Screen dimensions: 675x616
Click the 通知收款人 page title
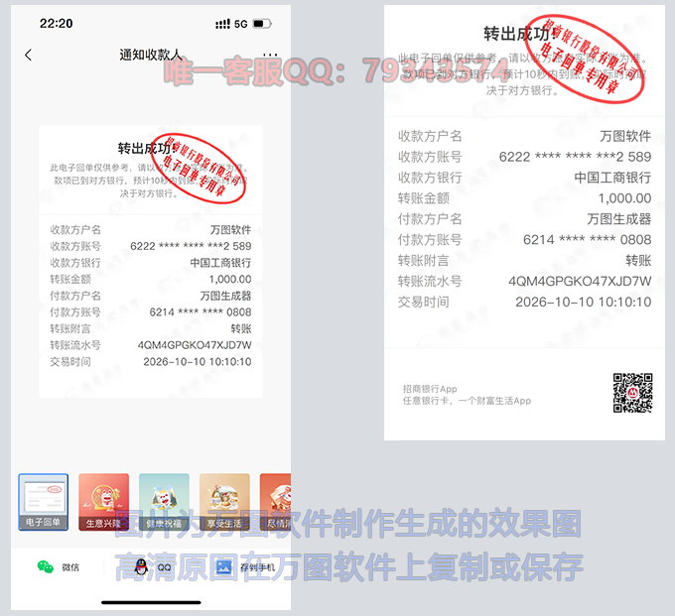[x=151, y=56]
